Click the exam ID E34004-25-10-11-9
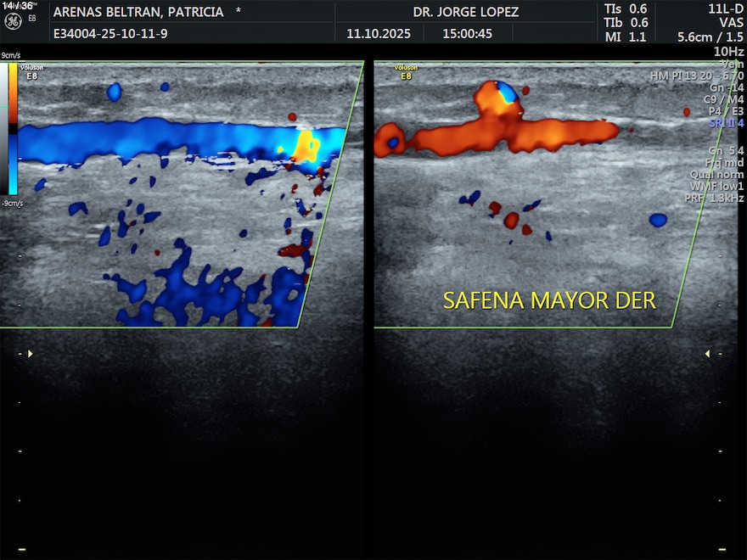Viewport: 747px width, 560px height. point(110,34)
